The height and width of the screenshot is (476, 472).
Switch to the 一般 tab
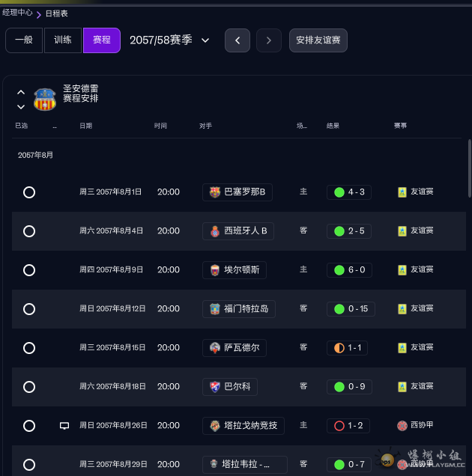tap(24, 40)
